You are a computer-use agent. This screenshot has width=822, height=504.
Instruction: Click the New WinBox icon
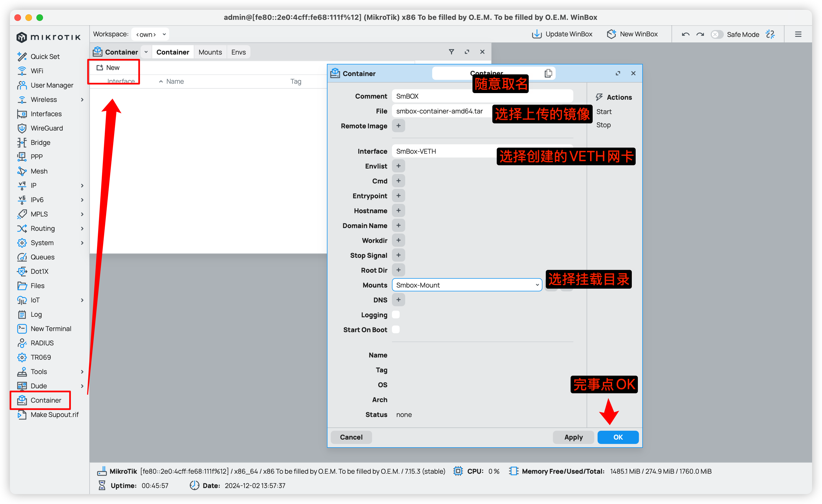pos(611,34)
